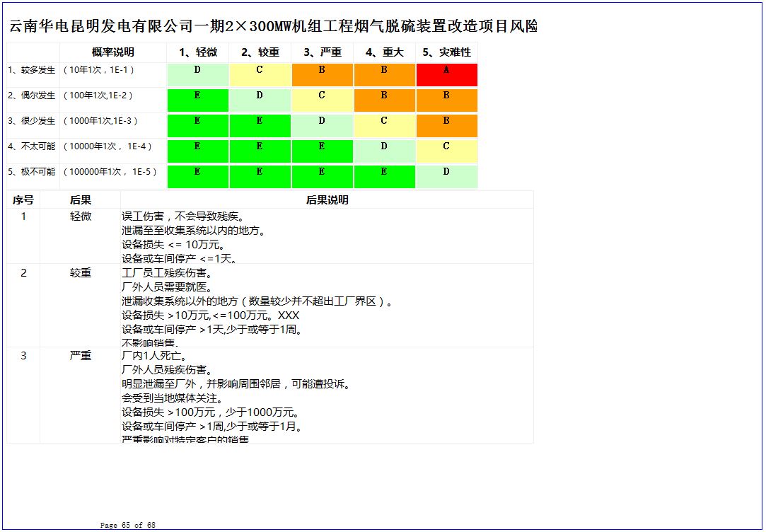
Task: Click the footer Page 65 of 68
Action: [x=128, y=525]
